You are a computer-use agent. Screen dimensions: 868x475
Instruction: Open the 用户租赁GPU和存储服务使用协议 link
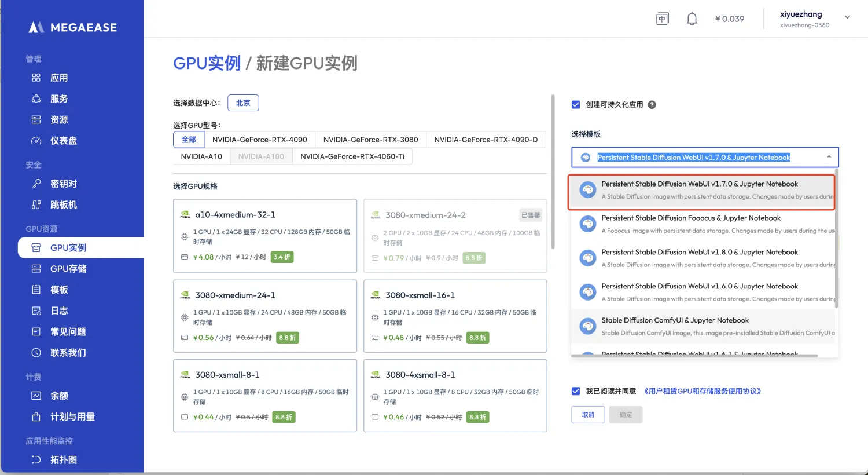point(703,391)
